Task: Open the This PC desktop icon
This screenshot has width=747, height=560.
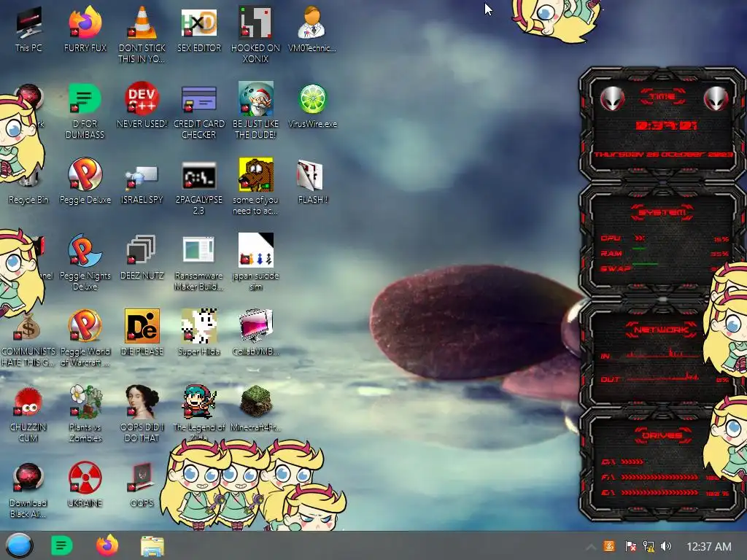Action: 28,28
